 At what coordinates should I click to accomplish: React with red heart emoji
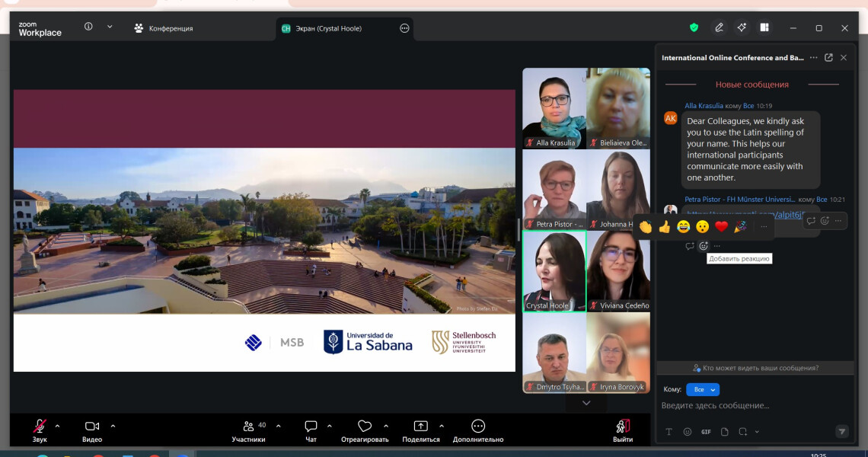[x=721, y=226]
